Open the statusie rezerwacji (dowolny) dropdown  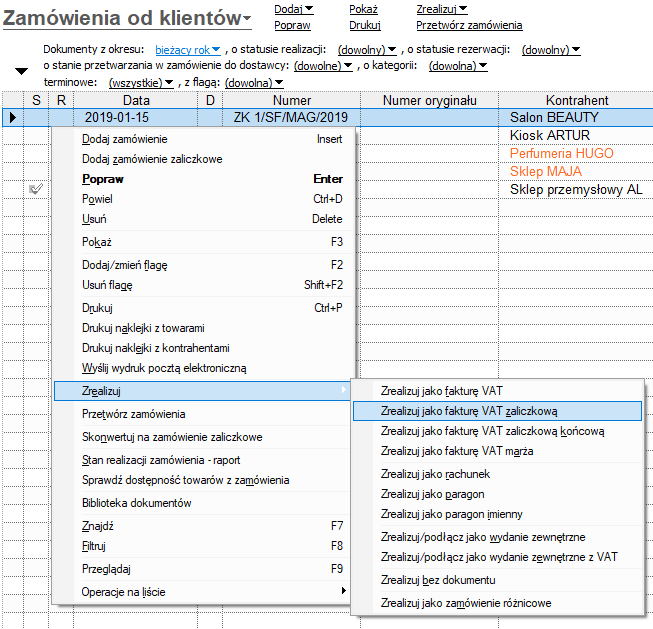point(551,50)
